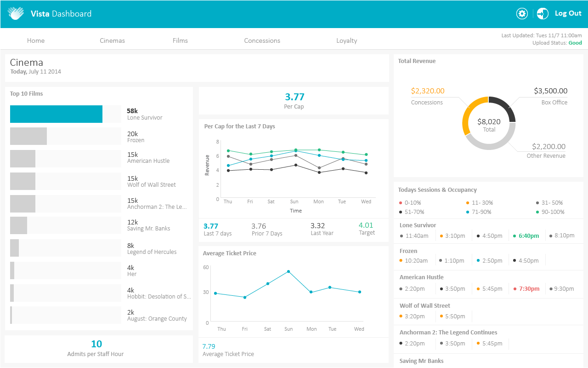Click the $2,320.00 Concessions amount
This screenshot has height=368, width=588.
pos(428,91)
